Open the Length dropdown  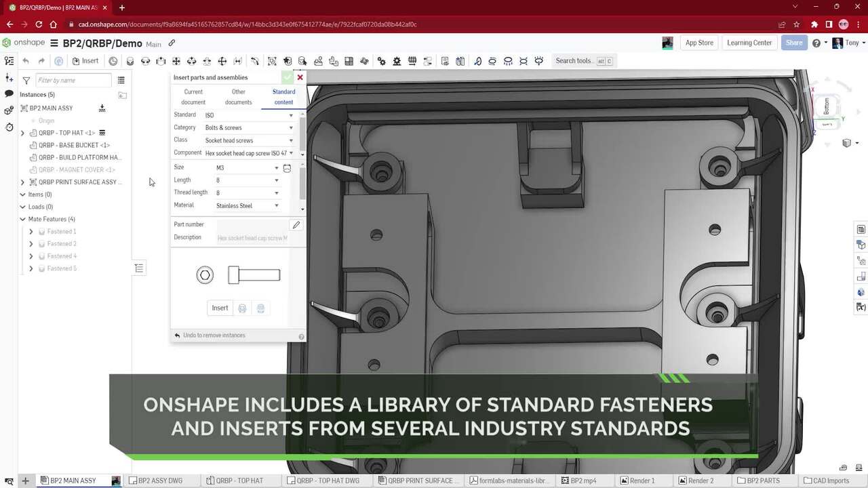[247, 180]
